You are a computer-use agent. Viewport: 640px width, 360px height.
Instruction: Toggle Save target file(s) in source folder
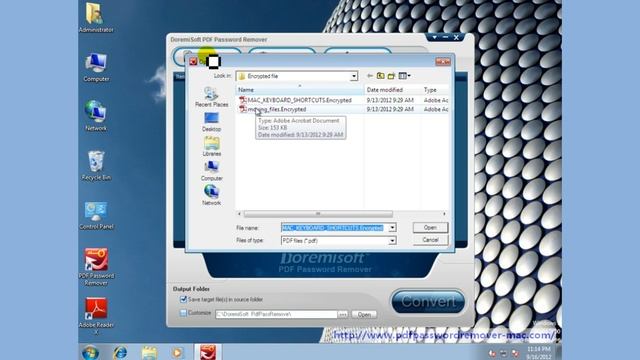click(x=183, y=300)
